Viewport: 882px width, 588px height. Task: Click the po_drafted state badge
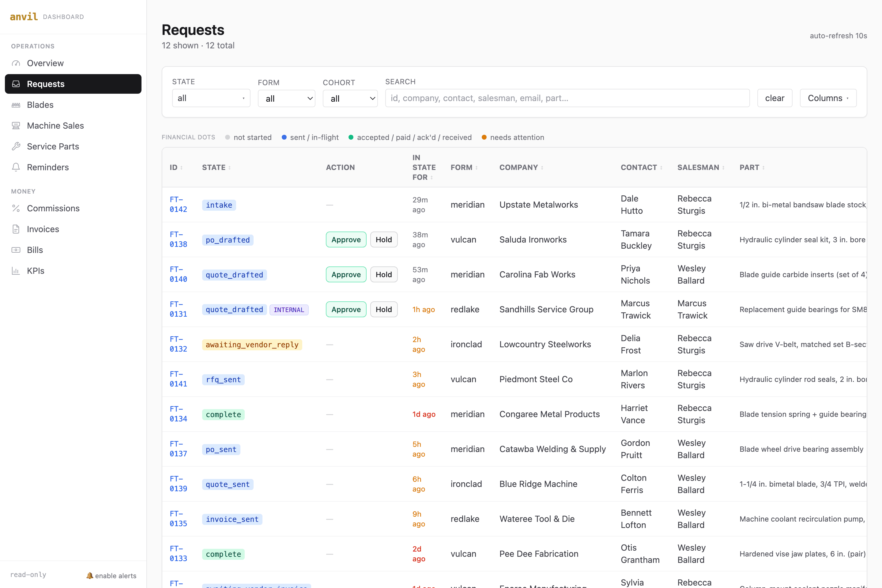click(228, 240)
